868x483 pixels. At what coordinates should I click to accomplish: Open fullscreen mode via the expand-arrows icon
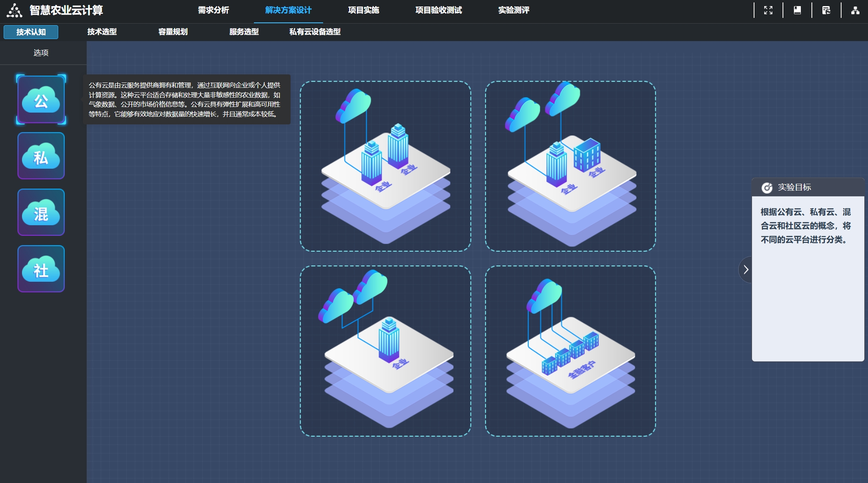point(769,10)
